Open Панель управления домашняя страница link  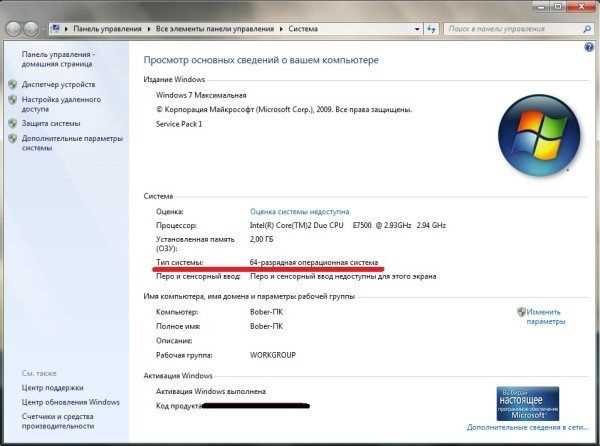tap(58, 59)
